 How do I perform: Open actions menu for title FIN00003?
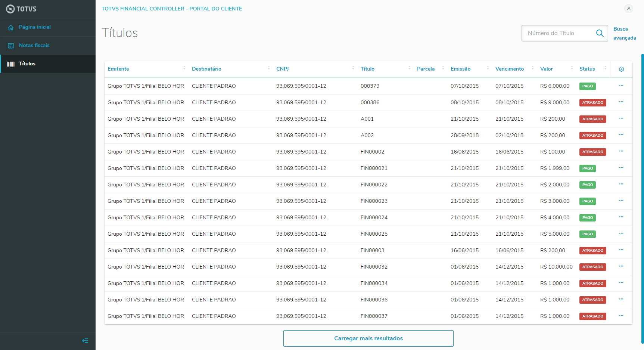pyautogui.click(x=621, y=250)
